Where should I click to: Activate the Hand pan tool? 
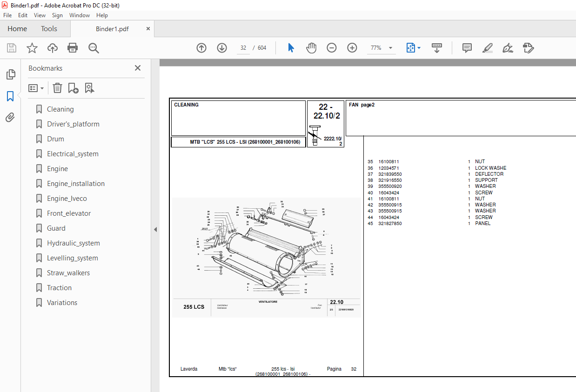[x=311, y=48]
